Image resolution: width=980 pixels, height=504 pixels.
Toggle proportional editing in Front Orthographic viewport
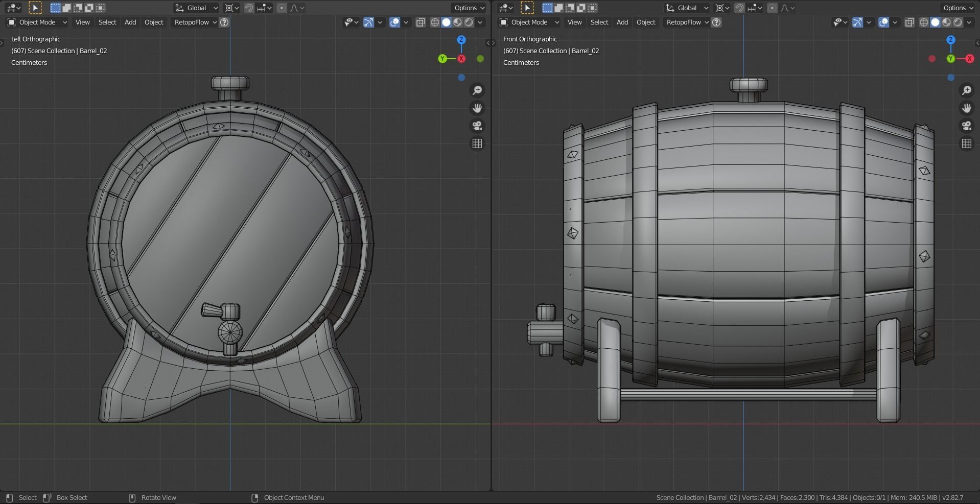point(772,8)
